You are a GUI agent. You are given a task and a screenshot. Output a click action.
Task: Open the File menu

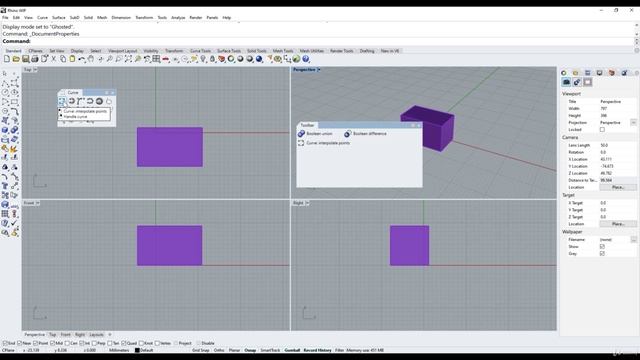coord(5,18)
